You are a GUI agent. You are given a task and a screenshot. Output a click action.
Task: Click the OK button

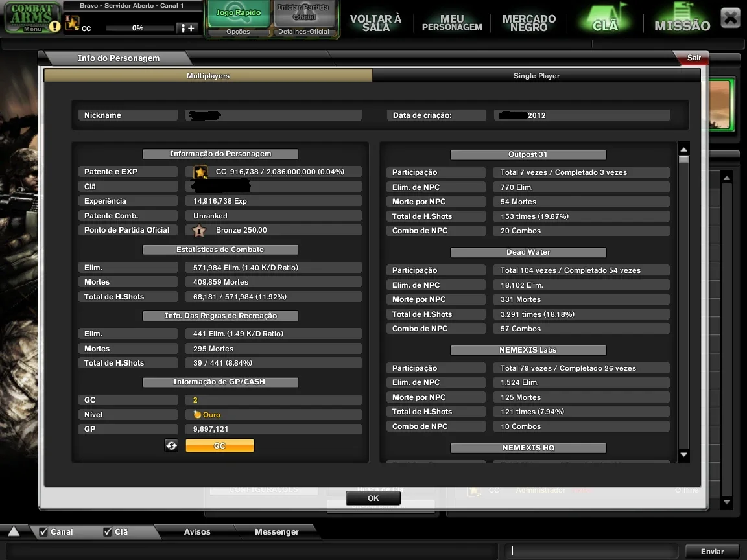pyautogui.click(x=373, y=498)
